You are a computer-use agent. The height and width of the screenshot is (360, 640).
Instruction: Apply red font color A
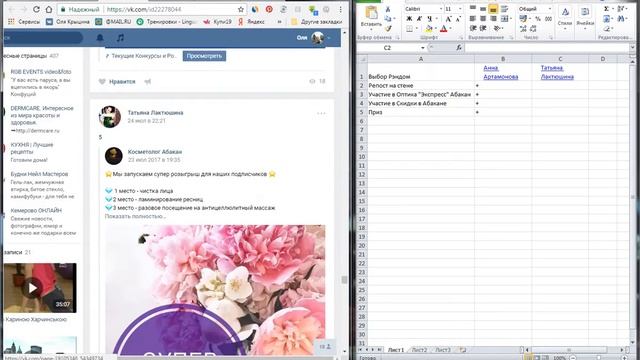click(x=444, y=29)
